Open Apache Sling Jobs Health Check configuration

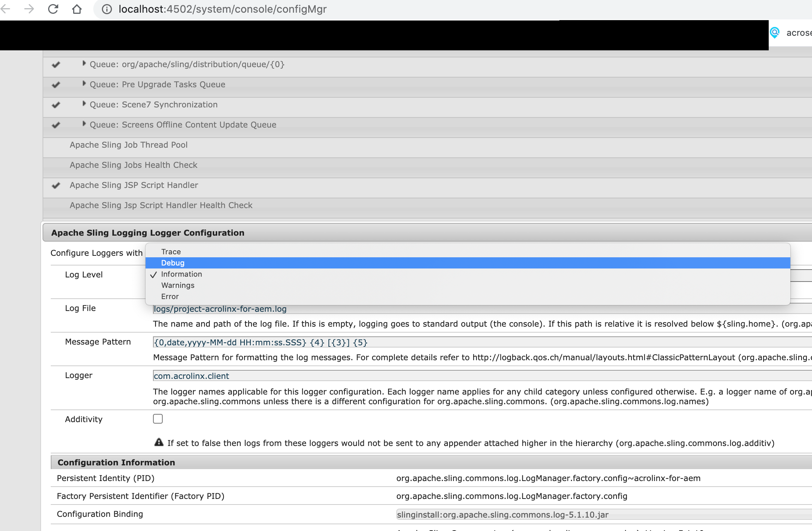coord(134,165)
